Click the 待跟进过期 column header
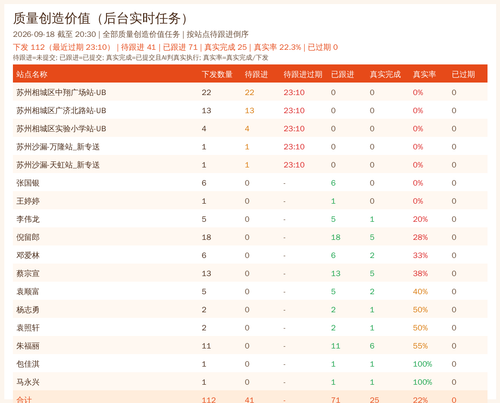Screen dimensions: 500x403 point(303,74)
